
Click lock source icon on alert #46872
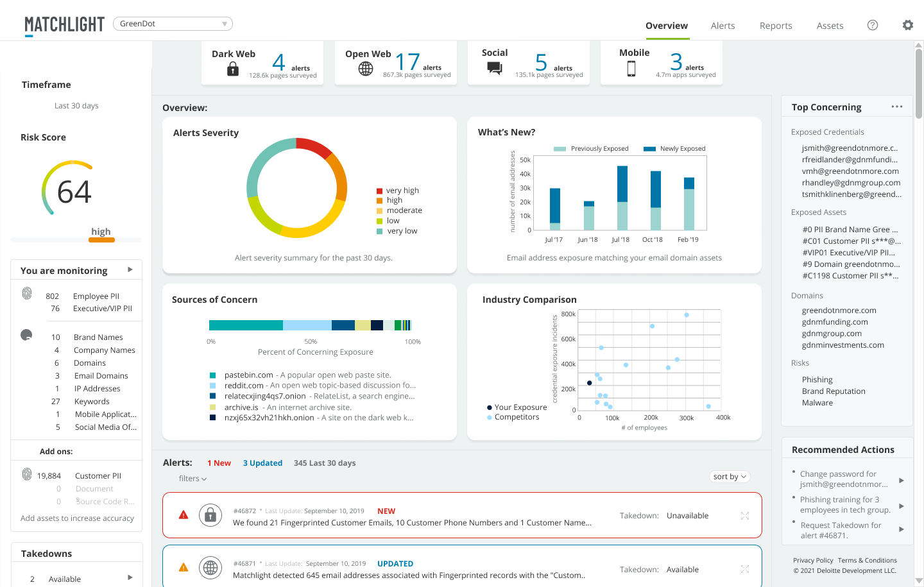(210, 515)
